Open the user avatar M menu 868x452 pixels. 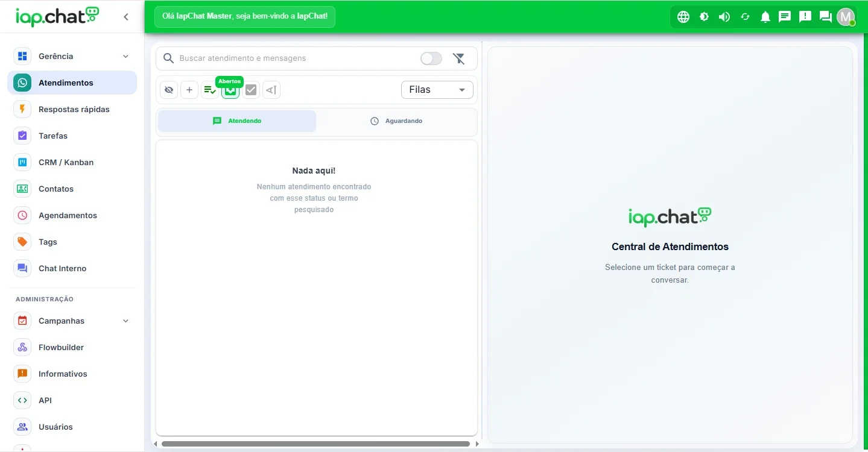846,17
